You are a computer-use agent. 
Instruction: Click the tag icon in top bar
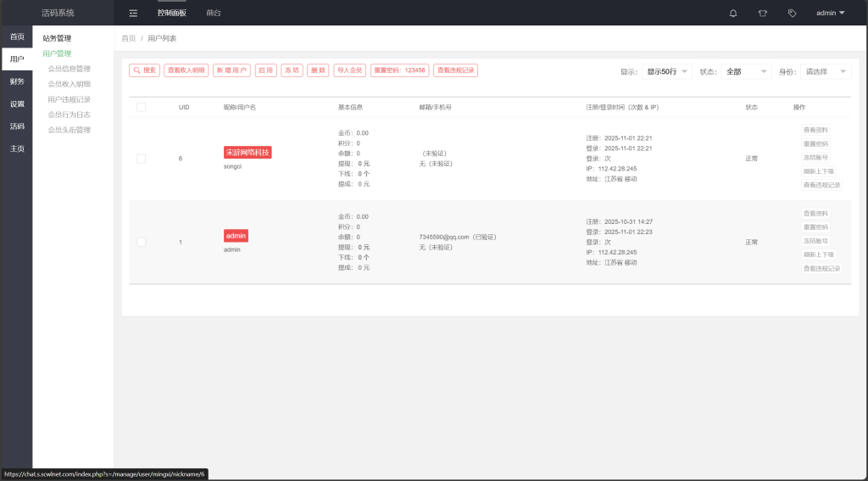click(x=792, y=13)
